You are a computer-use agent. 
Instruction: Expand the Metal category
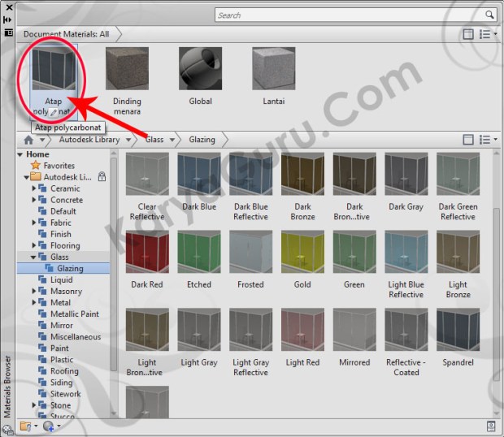(x=34, y=303)
